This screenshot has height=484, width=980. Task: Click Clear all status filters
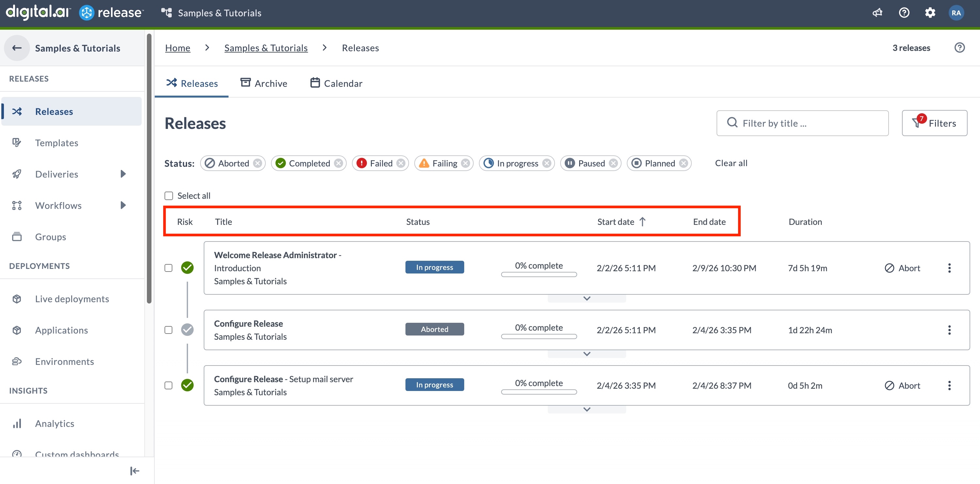point(731,163)
